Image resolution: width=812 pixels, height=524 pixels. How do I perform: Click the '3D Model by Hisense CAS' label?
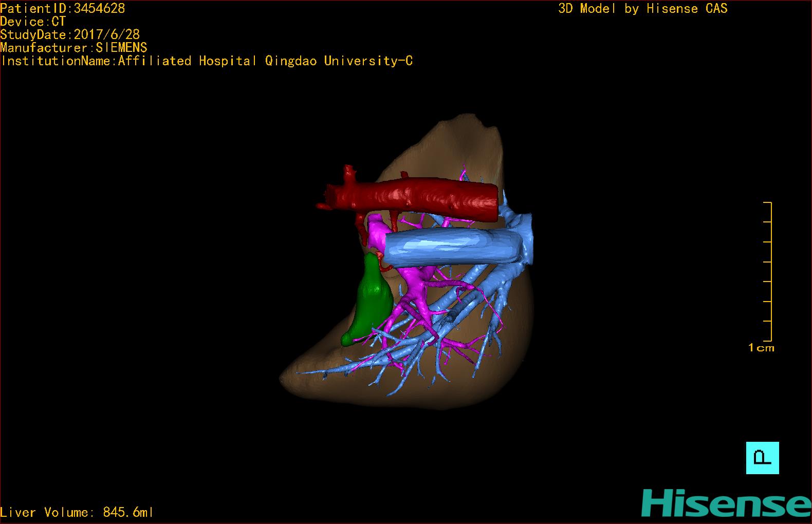pyautogui.click(x=643, y=8)
